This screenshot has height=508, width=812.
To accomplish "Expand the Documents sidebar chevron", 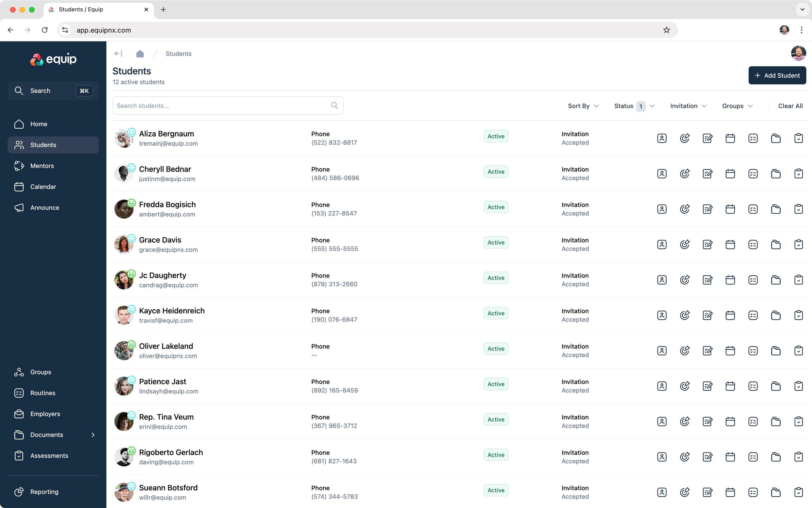I will click(x=93, y=435).
